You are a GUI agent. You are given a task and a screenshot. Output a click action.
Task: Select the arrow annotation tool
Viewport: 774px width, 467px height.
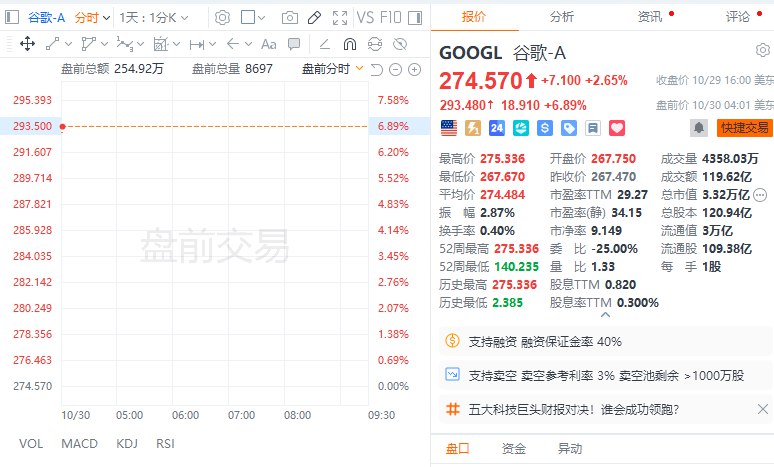pos(232,44)
